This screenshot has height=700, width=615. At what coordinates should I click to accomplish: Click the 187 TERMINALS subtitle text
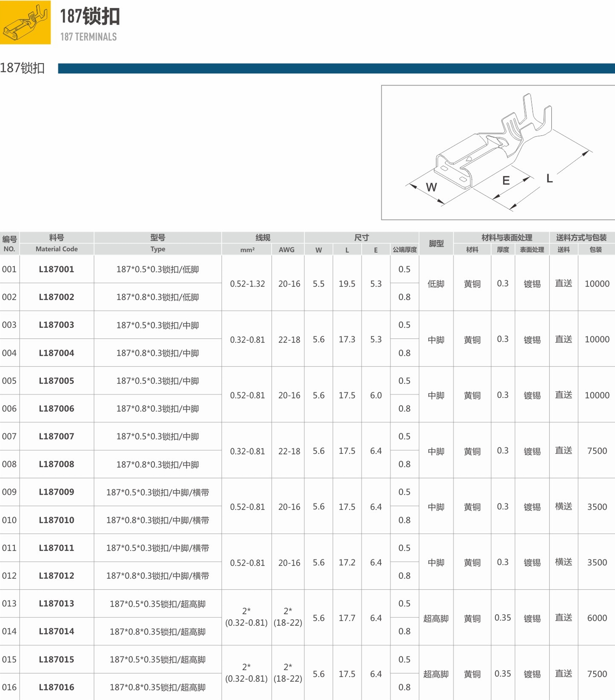[x=89, y=37]
